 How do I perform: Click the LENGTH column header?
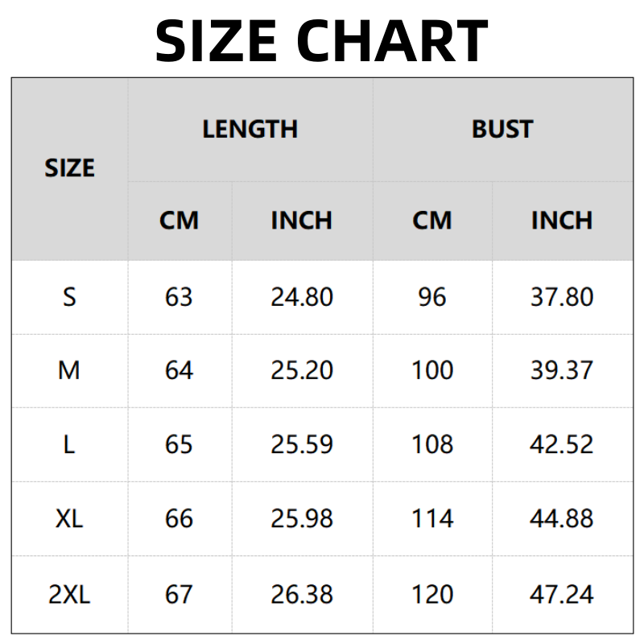tap(250, 129)
